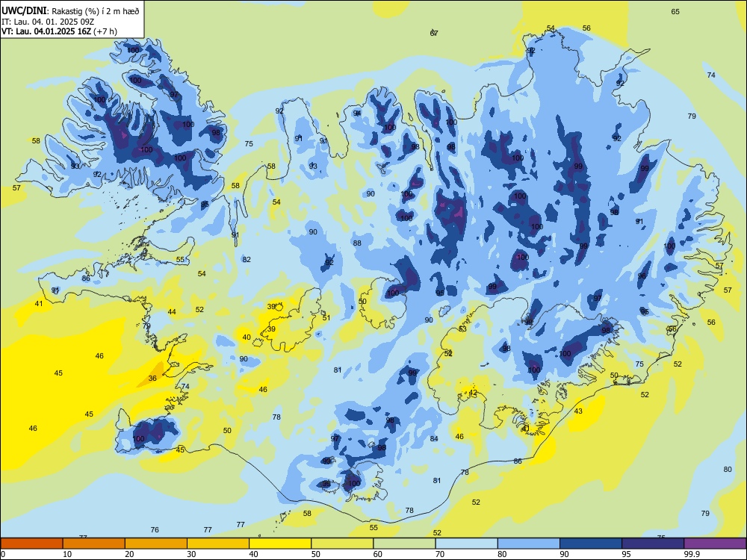This screenshot has height=560, width=747.
Task: Select the 30–40 legend color swatch
Action: (218, 544)
